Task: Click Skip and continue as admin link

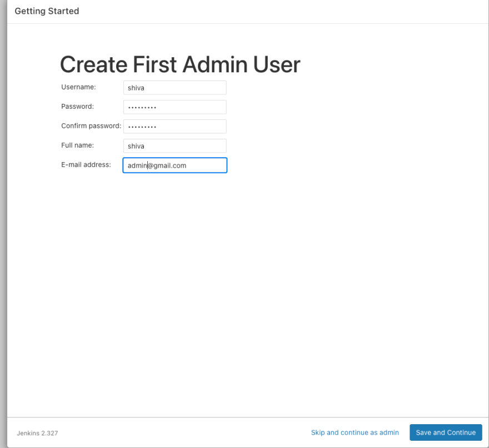Action: 355,432
